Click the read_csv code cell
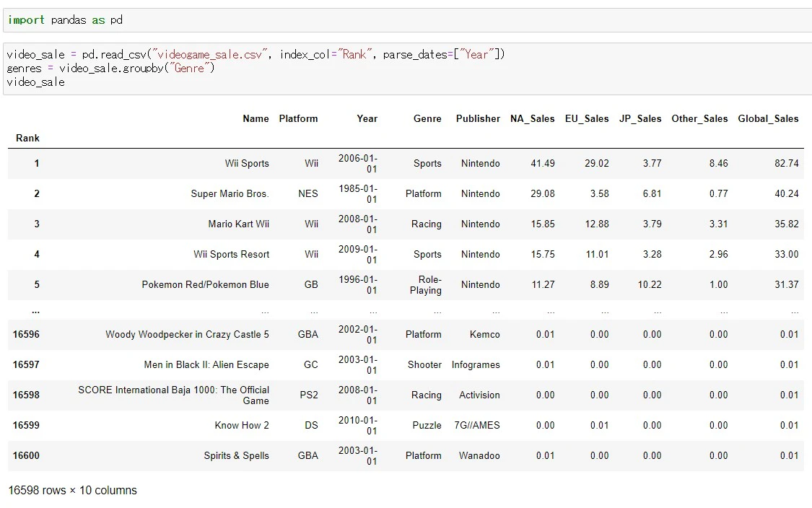Image resolution: width=812 pixels, height=508 pixels. [409, 69]
